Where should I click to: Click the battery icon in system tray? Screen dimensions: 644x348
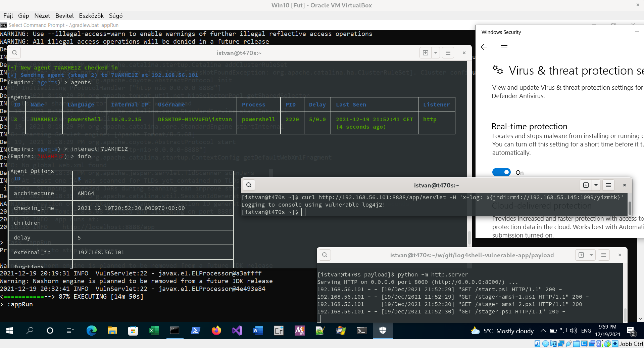click(x=553, y=331)
